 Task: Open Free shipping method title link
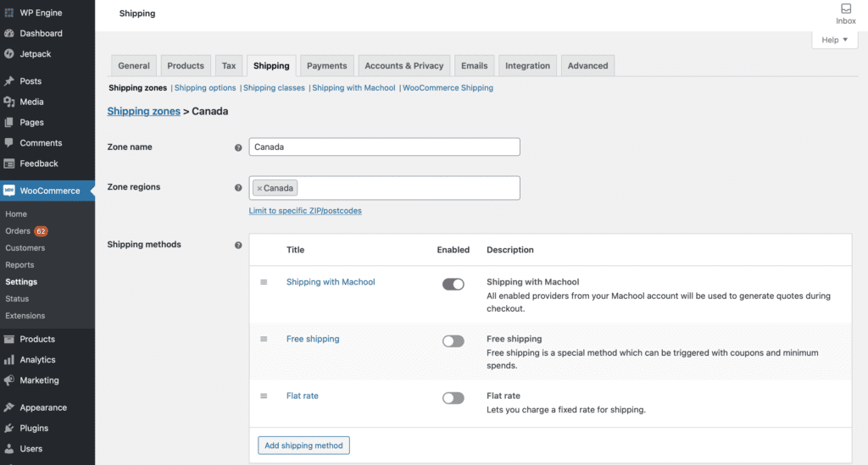313,339
